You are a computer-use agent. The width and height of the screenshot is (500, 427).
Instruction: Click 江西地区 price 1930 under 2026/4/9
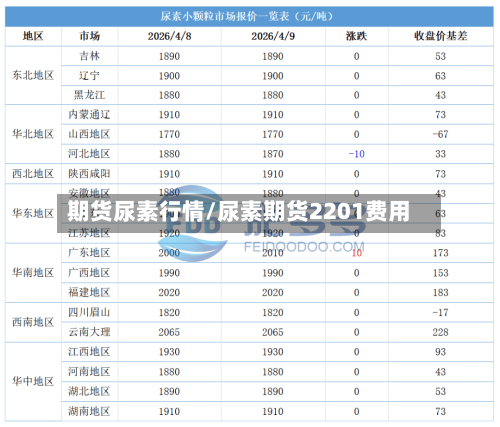273,352
